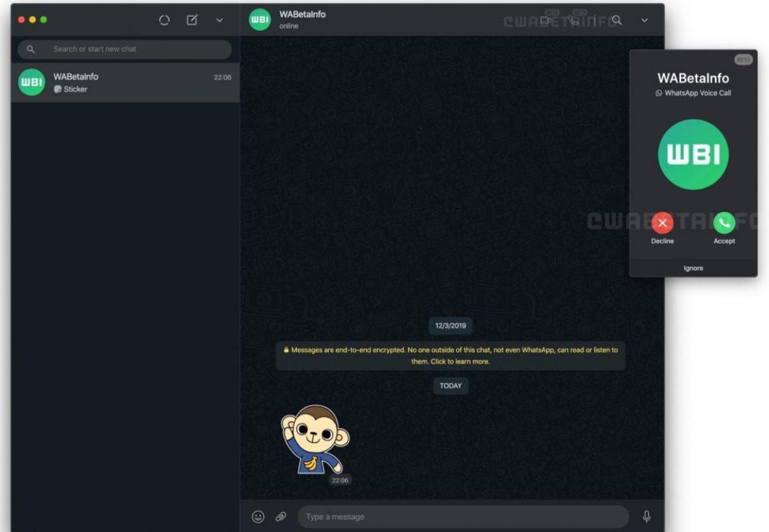Accept the incoming WhatsApp voice call
Screen dimensions: 769x532
[x=724, y=224]
